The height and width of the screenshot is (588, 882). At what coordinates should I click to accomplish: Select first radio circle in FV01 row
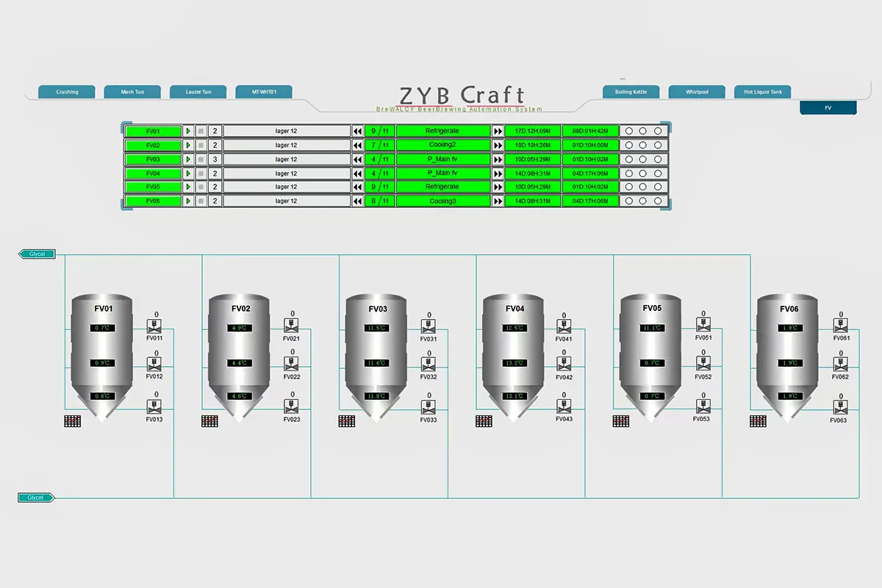(628, 131)
